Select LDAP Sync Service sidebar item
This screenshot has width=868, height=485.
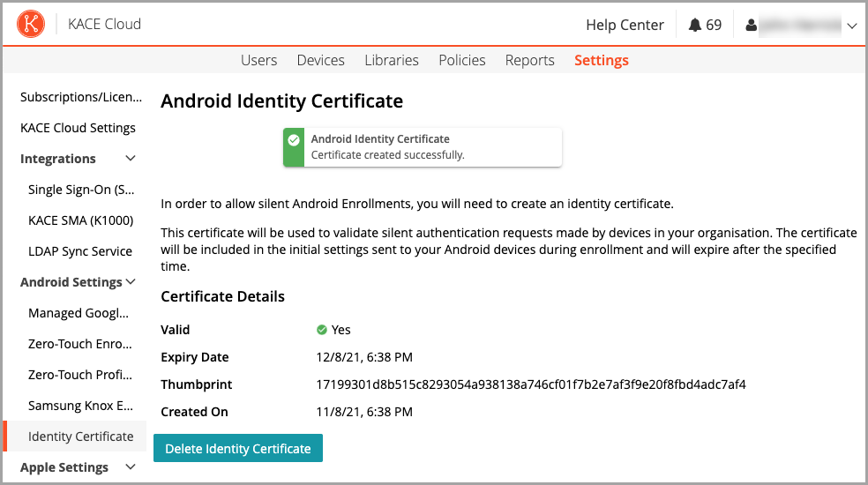pos(80,251)
